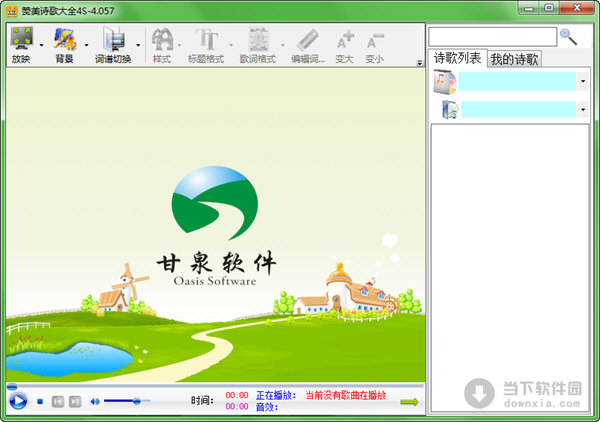Click the 当前没有歌曲在播放 status text
Image resolution: width=600 pixels, height=422 pixels.
point(346,395)
